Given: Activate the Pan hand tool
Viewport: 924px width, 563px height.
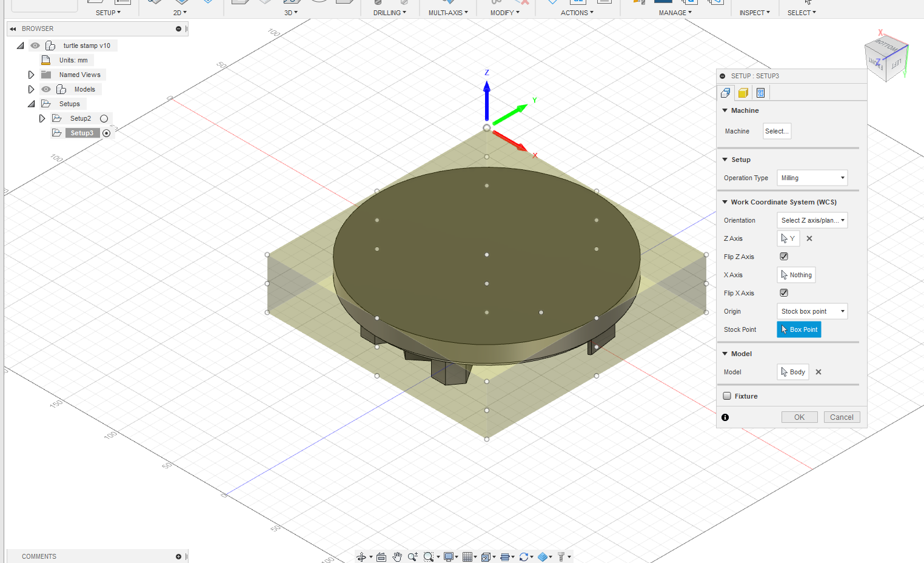Looking at the screenshot, I should [397, 557].
